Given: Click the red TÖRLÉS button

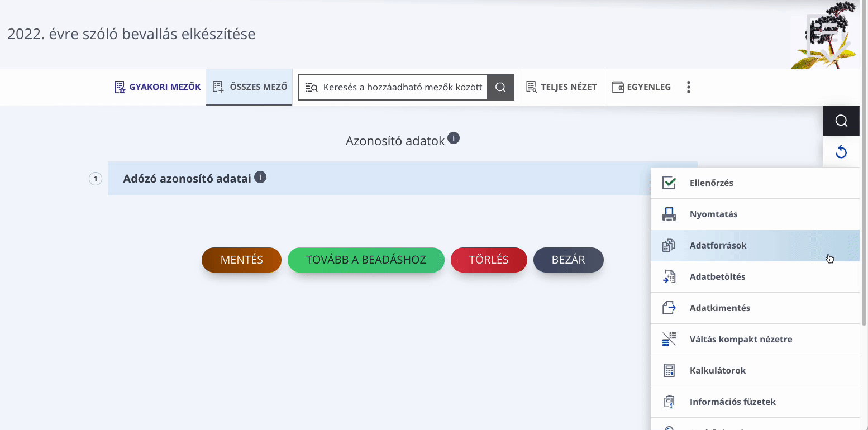Looking at the screenshot, I should coord(489,260).
